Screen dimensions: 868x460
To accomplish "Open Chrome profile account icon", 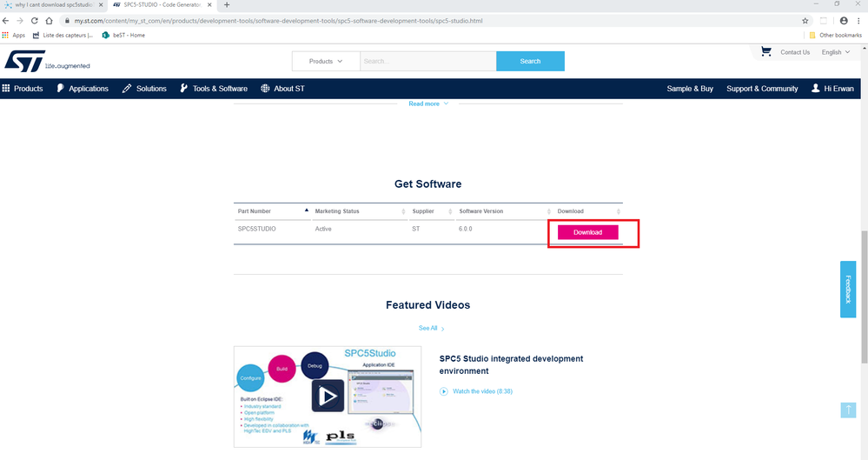I will [844, 21].
